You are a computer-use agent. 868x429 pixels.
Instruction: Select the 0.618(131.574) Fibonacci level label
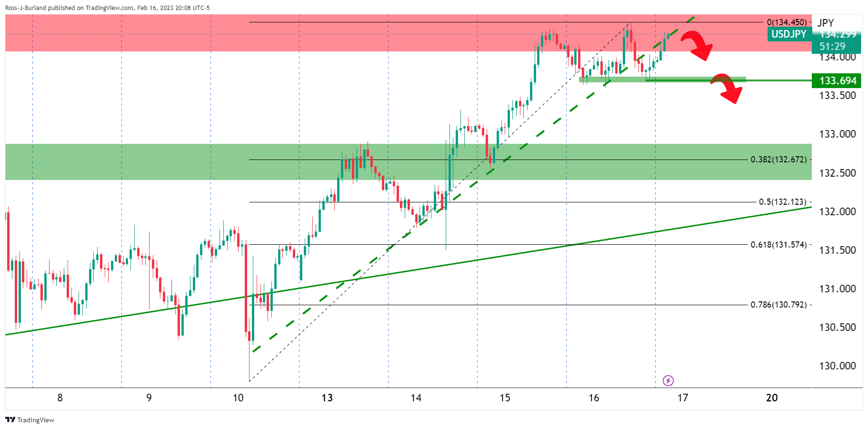click(778, 245)
